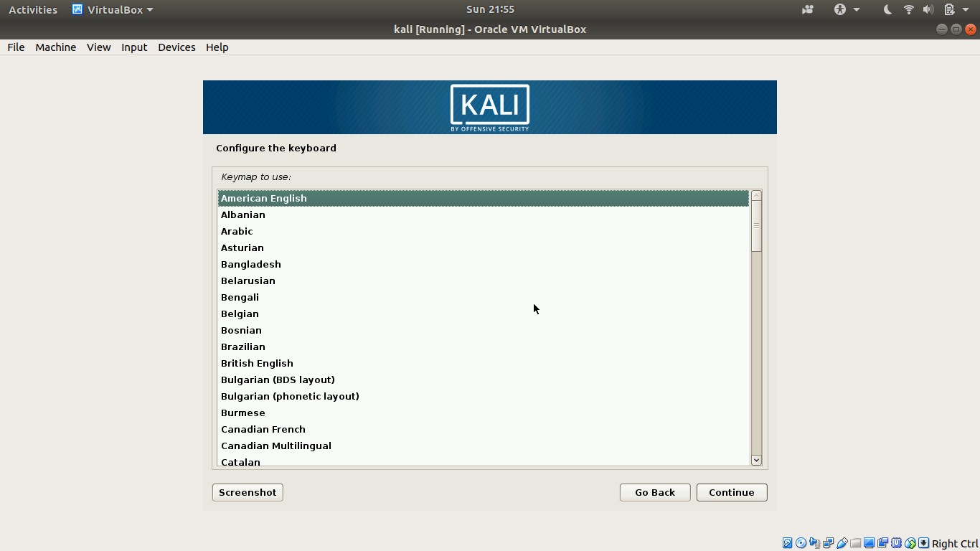Click the Go Back button
This screenshot has height=551, width=980.
pyautogui.click(x=655, y=492)
